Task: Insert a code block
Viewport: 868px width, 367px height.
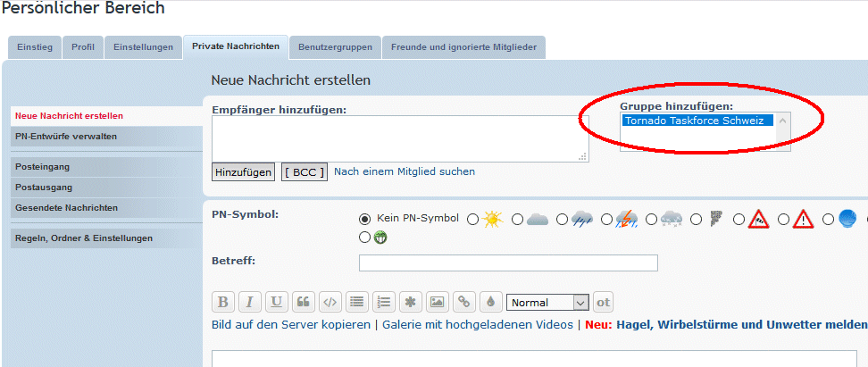Action: tap(330, 302)
